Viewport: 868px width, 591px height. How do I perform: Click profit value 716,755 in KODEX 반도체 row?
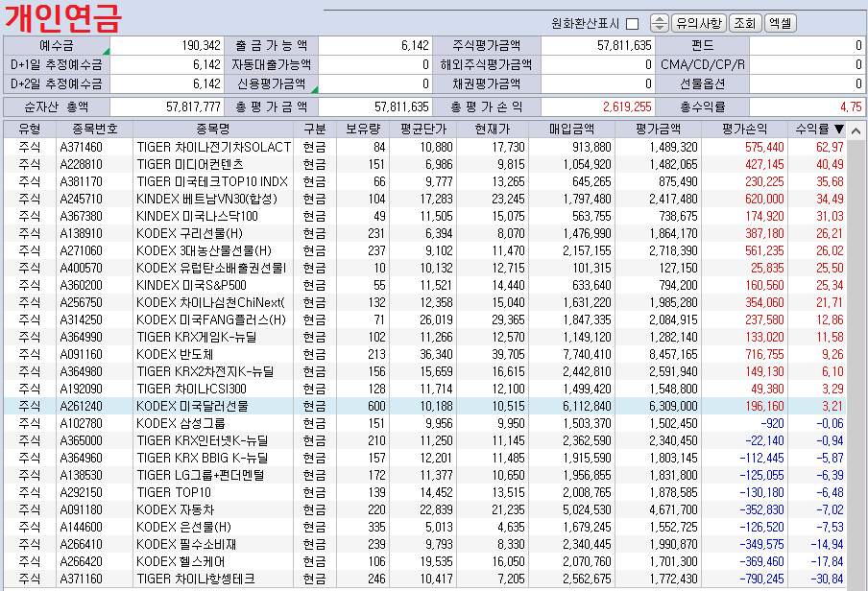coord(764,354)
